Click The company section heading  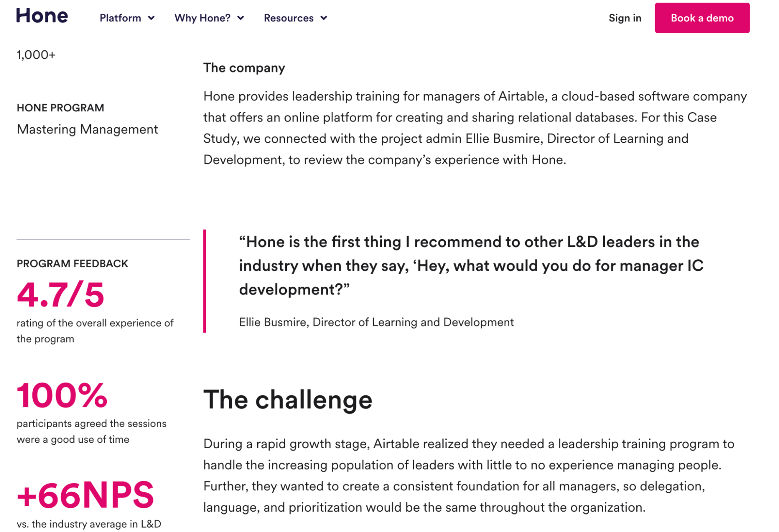[244, 67]
